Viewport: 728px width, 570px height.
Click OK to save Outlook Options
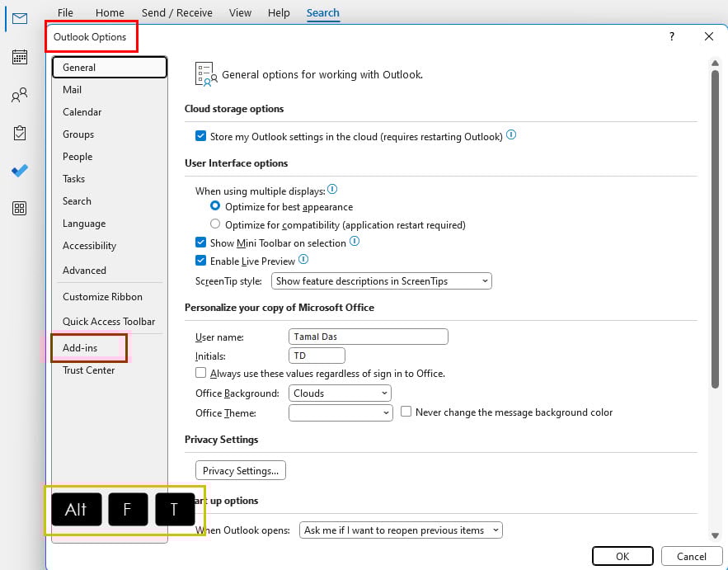pyautogui.click(x=622, y=556)
